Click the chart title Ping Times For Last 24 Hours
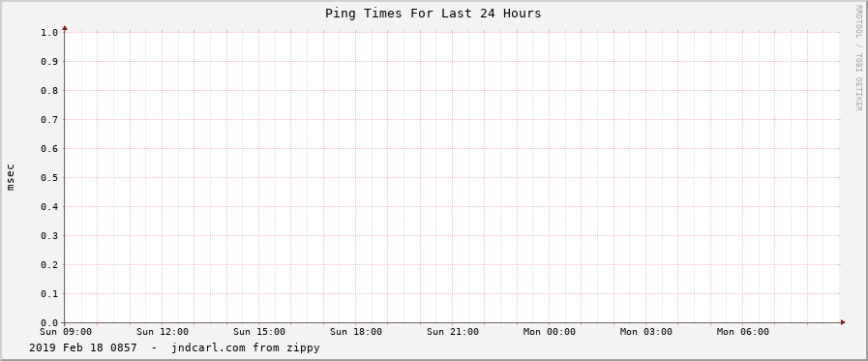This screenshot has width=868, height=361. (433, 13)
